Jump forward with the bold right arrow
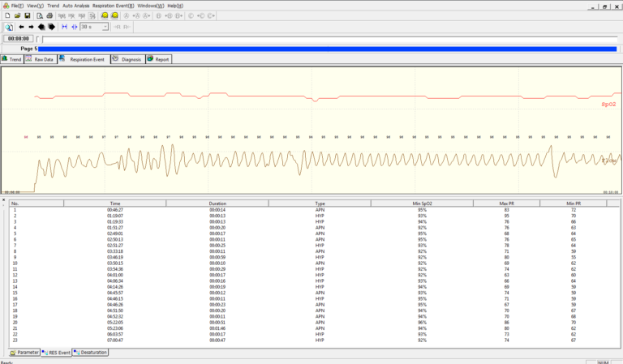The height and width of the screenshot is (364, 623). (51, 27)
